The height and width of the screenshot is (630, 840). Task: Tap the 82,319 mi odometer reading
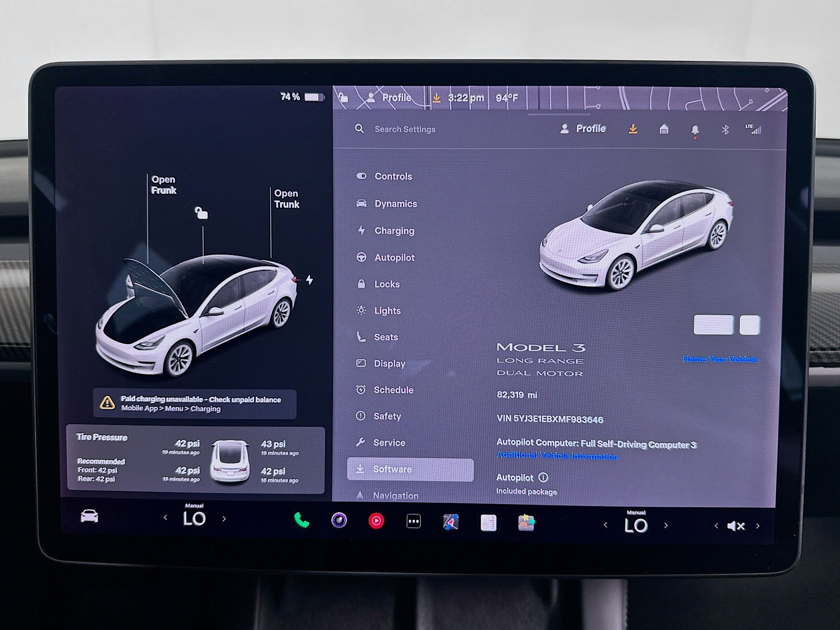coord(517,395)
